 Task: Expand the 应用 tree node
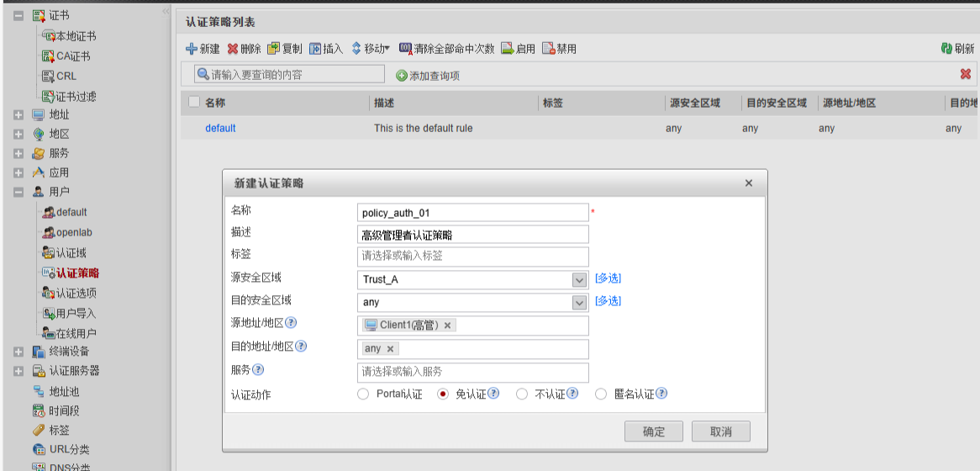click(18, 172)
